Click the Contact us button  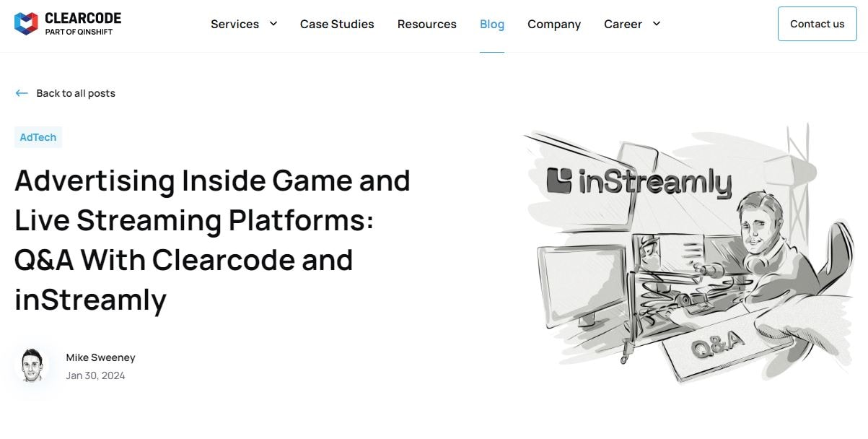(817, 24)
